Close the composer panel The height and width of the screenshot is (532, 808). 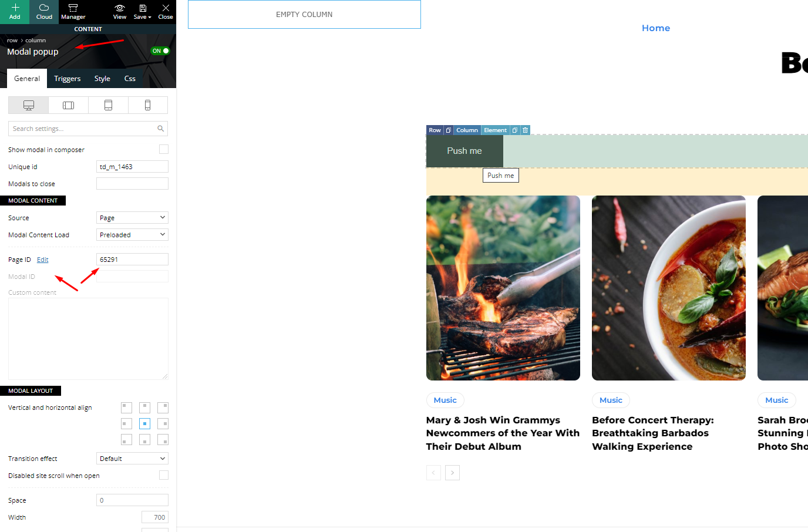coord(166,12)
